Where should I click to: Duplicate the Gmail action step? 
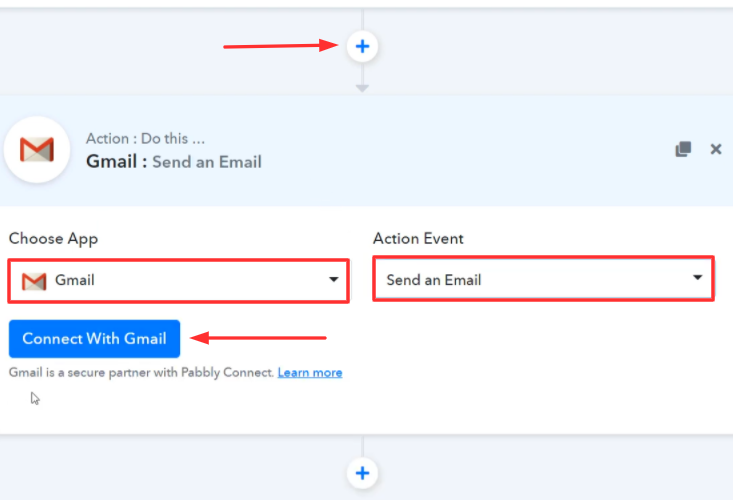[x=683, y=149]
